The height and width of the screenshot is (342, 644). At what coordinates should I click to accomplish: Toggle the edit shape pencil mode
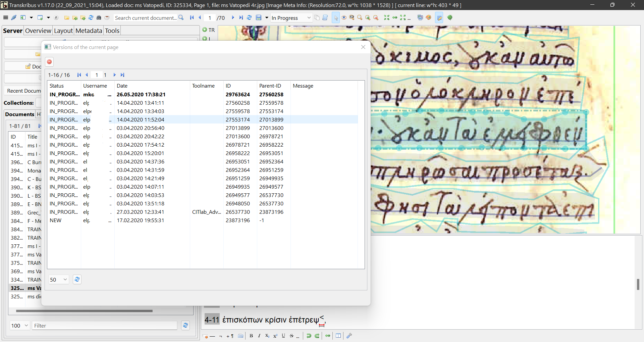pos(439,17)
